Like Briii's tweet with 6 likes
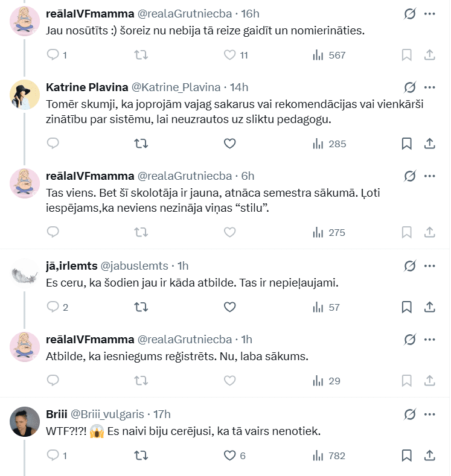451x476 pixels. (229, 455)
